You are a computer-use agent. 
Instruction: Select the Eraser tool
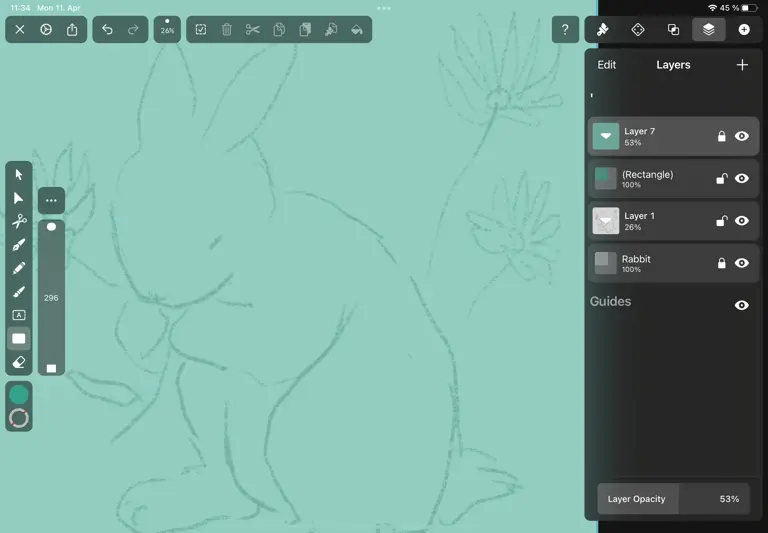click(x=19, y=362)
